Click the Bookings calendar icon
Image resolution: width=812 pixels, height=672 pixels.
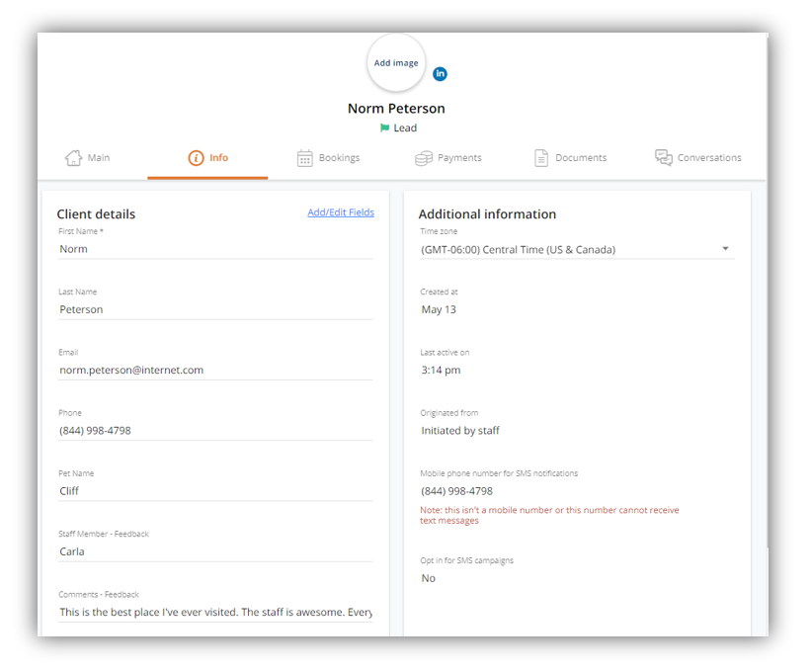(305, 158)
